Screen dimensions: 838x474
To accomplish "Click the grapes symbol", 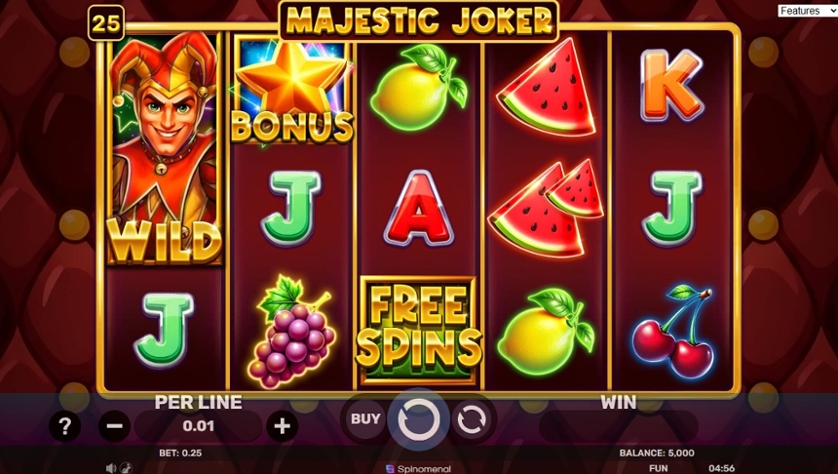I will click(292, 332).
